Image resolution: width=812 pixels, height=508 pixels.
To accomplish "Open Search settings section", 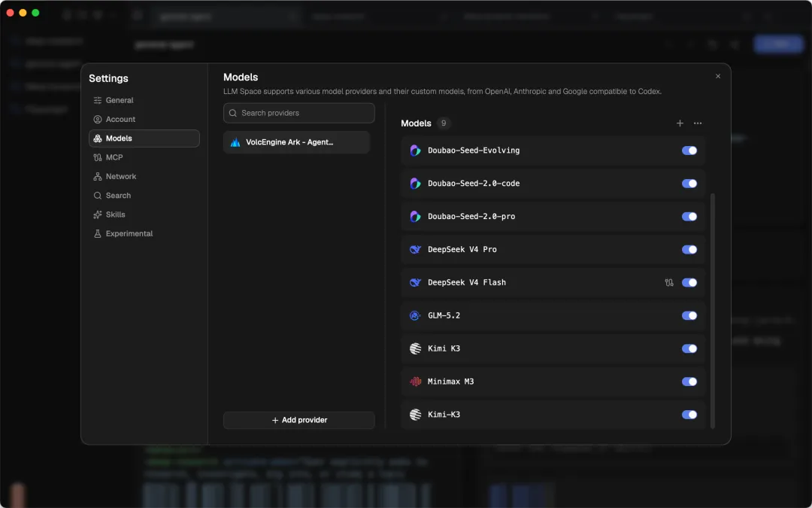I will [x=144, y=196].
